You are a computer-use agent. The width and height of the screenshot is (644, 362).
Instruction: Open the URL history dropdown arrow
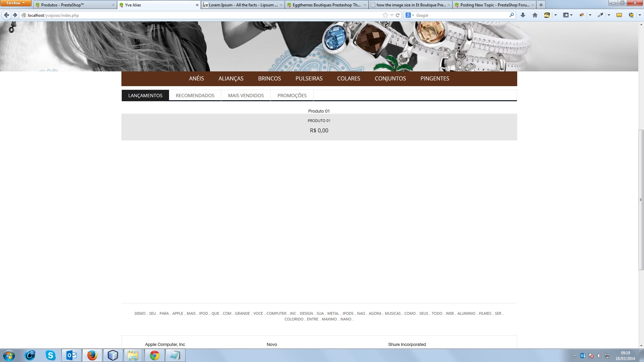coord(392,15)
